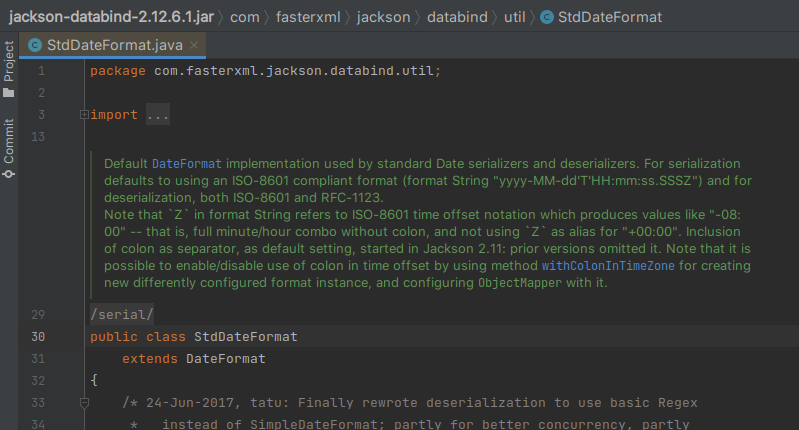Viewport: 799px width, 430px height.
Task: Open the DateFormat link in documentation
Action: [x=187, y=164]
